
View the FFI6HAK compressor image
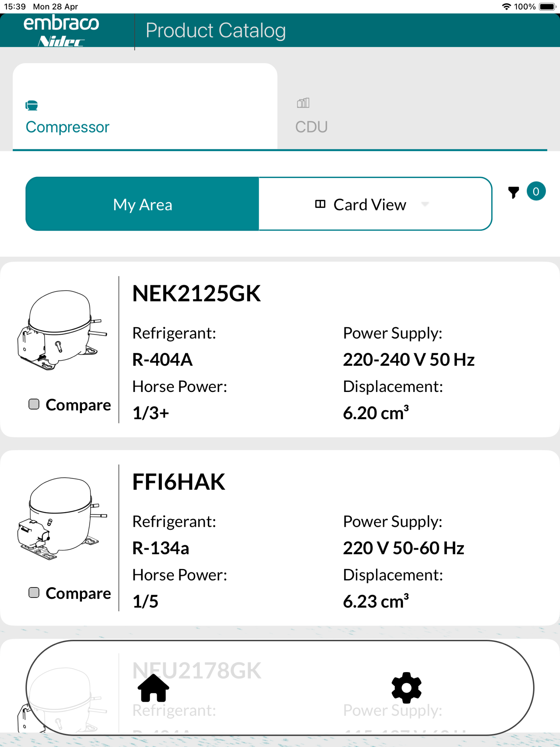62,518
